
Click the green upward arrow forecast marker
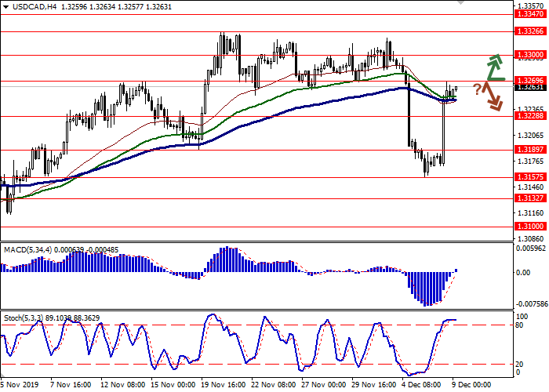(x=493, y=69)
